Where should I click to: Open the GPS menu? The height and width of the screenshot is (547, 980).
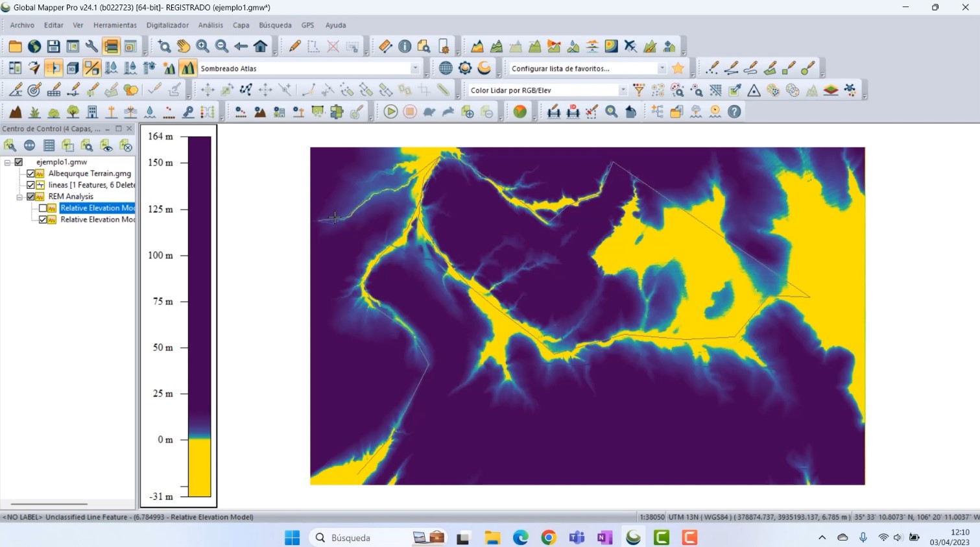pos(307,25)
